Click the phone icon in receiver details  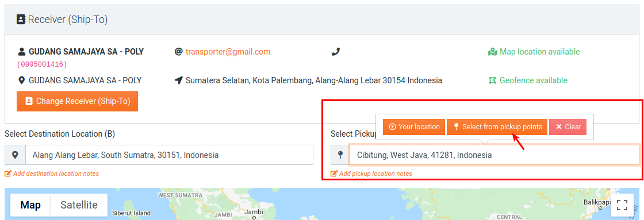(x=336, y=52)
